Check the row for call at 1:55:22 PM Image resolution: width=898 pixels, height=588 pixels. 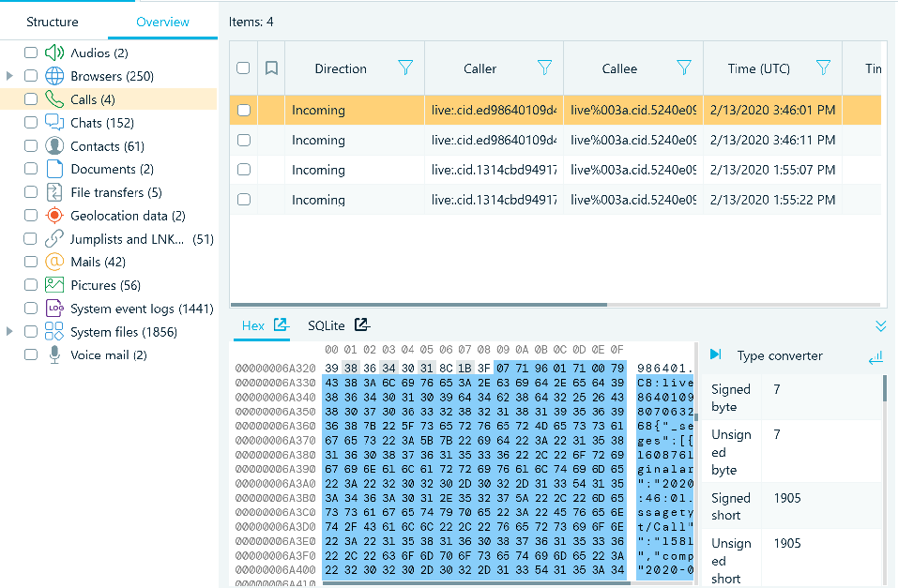pyautogui.click(x=244, y=199)
